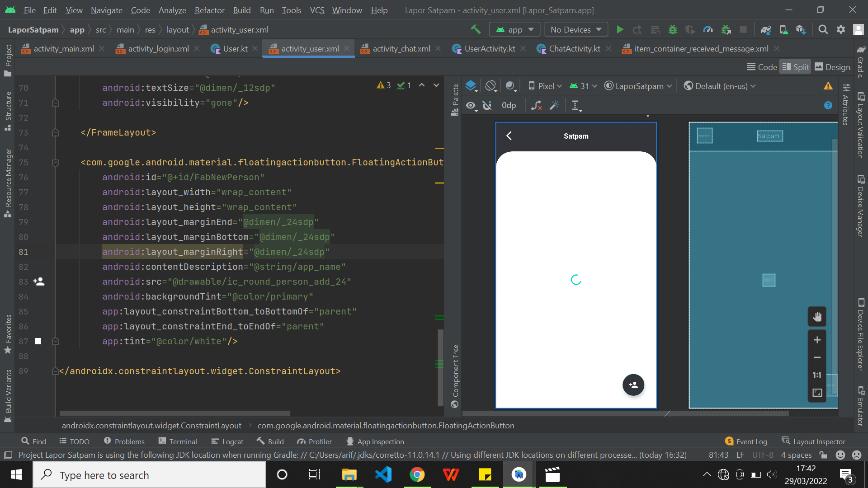The height and width of the screenshot is (488, 868).
Task: Toggle night mode preview icon
Action: 511,86
